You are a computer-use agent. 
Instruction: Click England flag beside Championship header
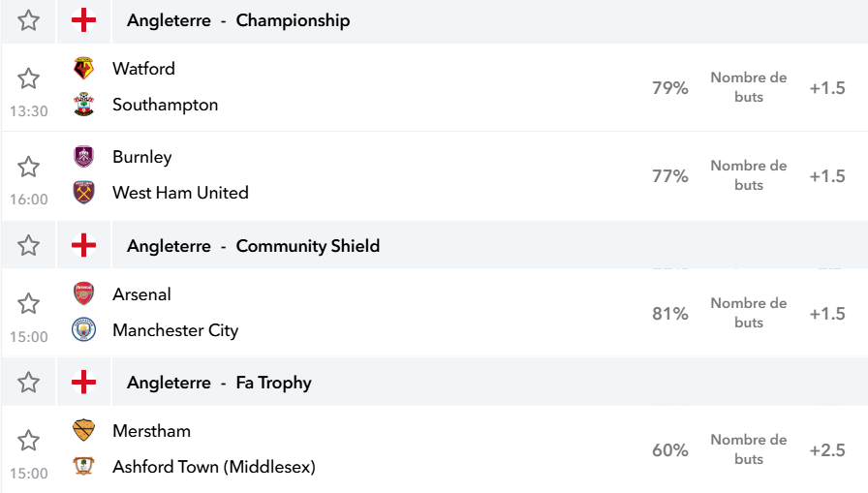83,20
